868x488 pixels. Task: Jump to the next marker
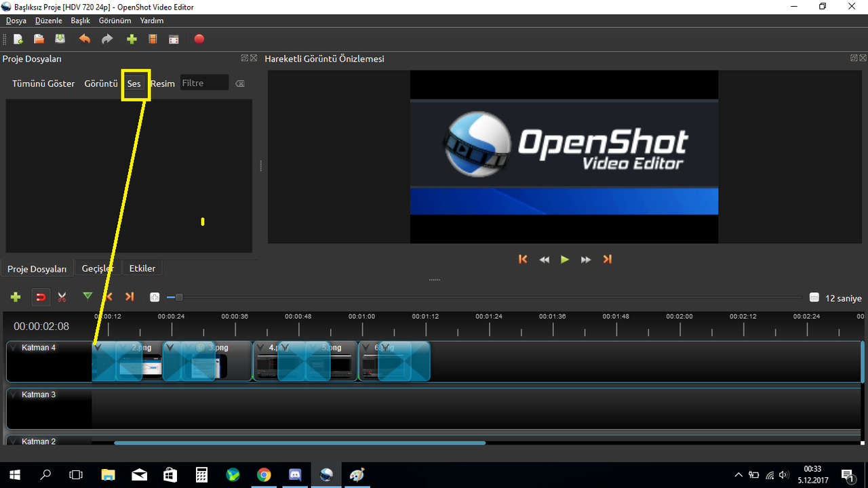click(x=130, y=296)
